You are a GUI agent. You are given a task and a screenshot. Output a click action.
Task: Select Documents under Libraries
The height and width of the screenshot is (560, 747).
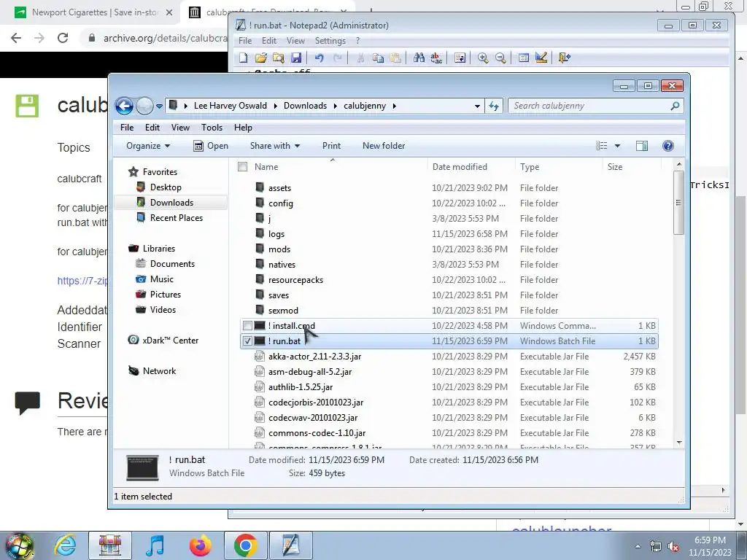point(172,264)
